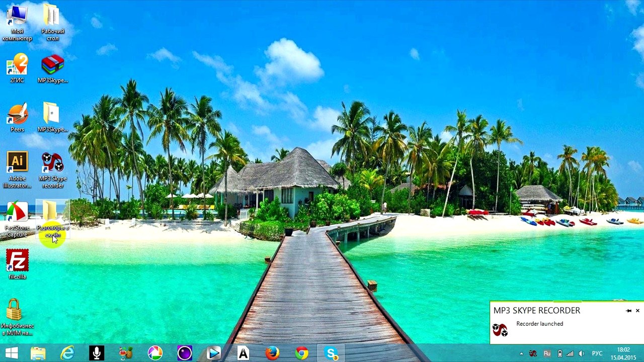Click the reel logo in the notification

(x=500, y=330)
